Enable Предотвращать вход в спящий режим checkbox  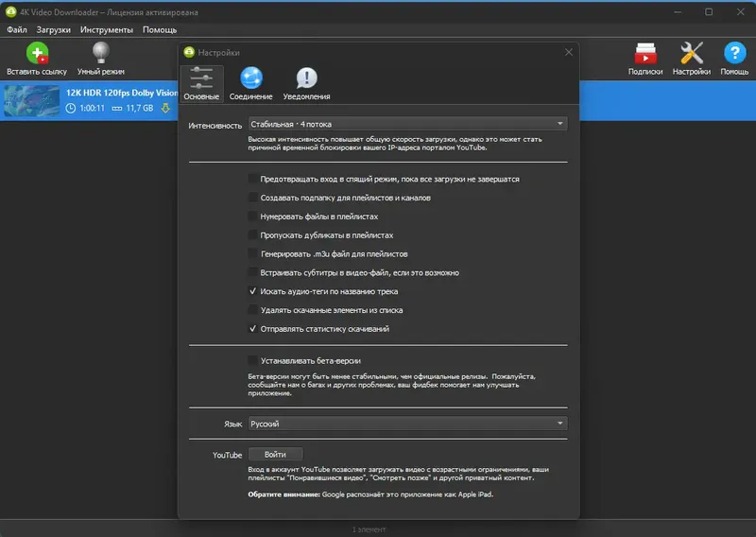[x=252, y=179]
